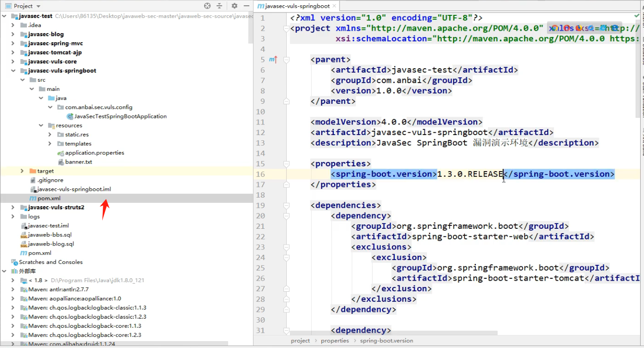The width and height of the screenshot is (644, 348).
Task: Expand the target folder
Action: click(x=23, y=171)
